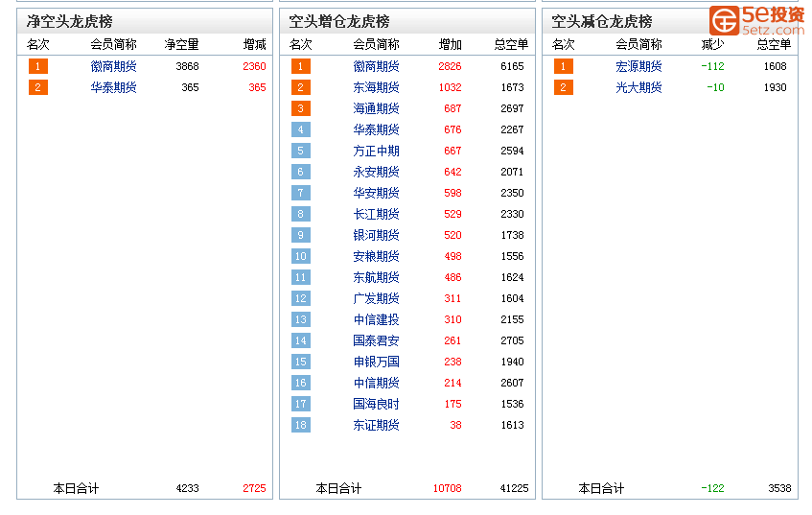Image resolution: width=812 pixels, height=515 pixels.
Task: Open 中信期货 member link
Action: pyautogui.click(x=376, y=383)
